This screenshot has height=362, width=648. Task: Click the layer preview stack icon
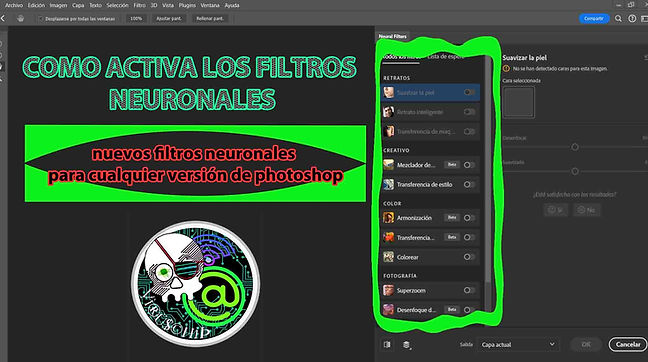coord(407,345)
